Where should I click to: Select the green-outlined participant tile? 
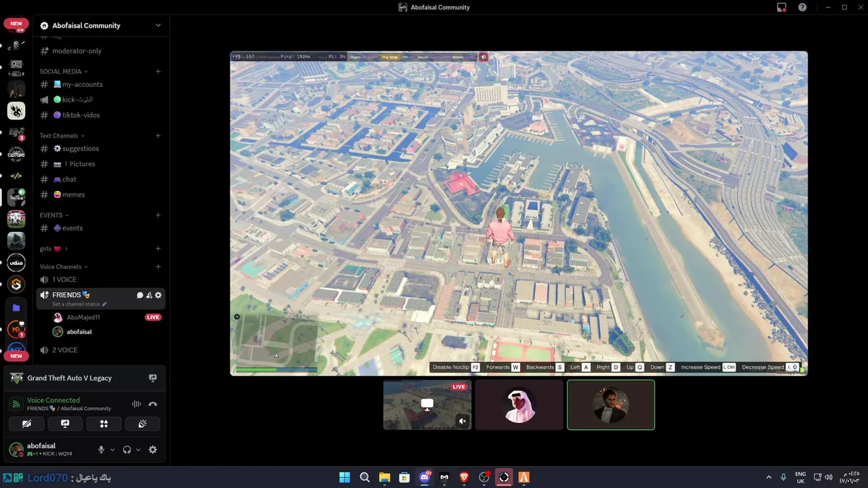(x=611, y=405)
